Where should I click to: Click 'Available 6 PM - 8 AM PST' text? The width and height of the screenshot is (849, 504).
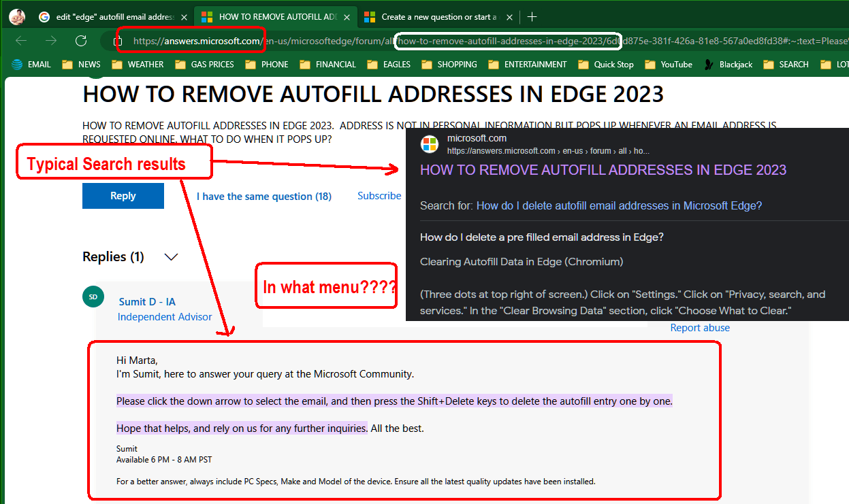pos(164,460)
